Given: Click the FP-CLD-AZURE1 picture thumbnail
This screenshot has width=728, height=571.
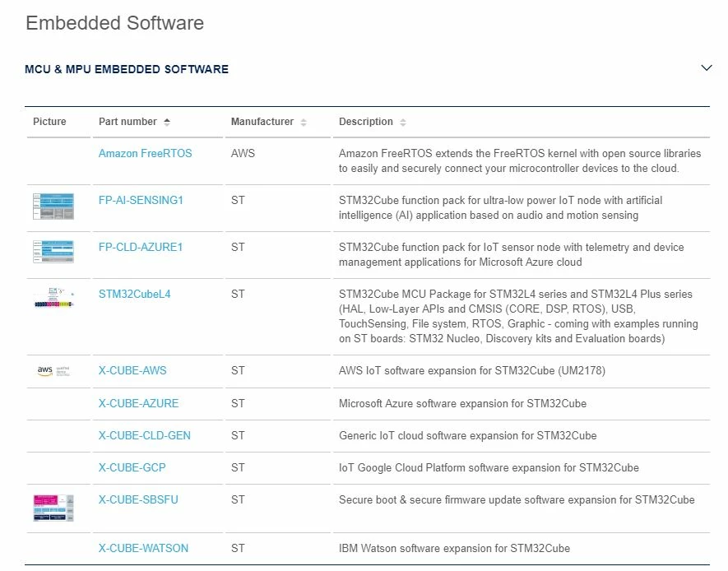Looking at the screenshot, I should click(53, 252).
